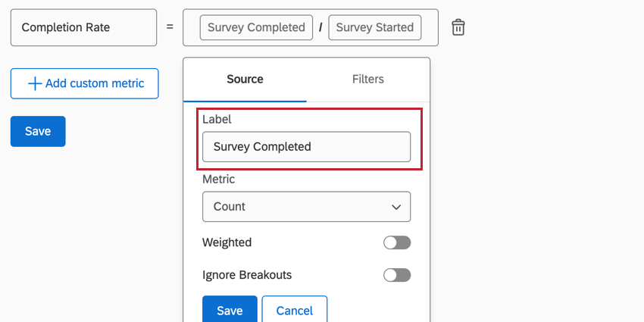Select the Survey Completed chip in formula
Image resolution: width=644 pixels, height=322 pixels.
pyautogui.click(x=256, y=27)
